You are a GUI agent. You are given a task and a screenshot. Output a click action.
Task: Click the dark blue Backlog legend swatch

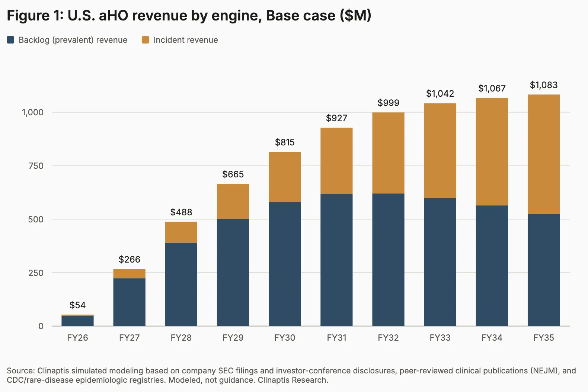(x=11, y=40)
